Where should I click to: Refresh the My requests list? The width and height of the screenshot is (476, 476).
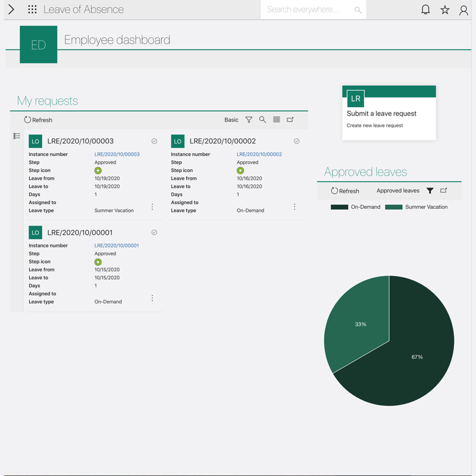point(38,120)
